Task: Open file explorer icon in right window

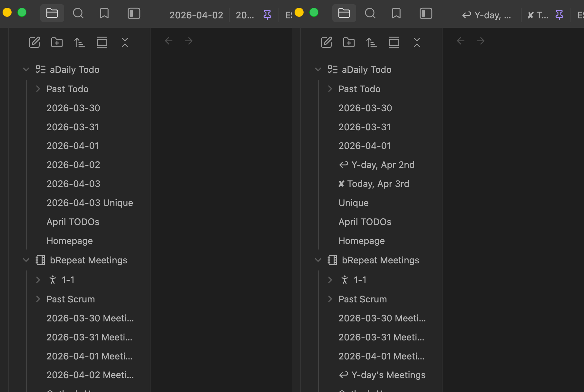Action: [x=344, y=13]
